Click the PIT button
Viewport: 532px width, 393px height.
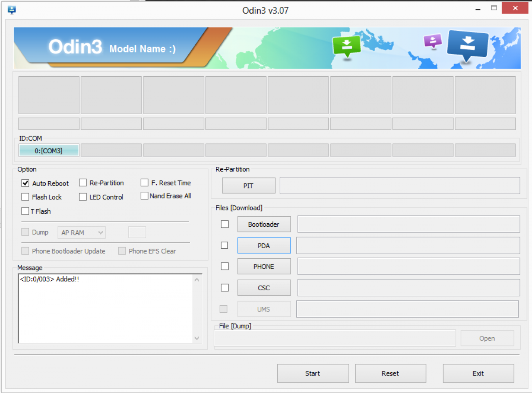pyautogui.click(x=249, y=186)
